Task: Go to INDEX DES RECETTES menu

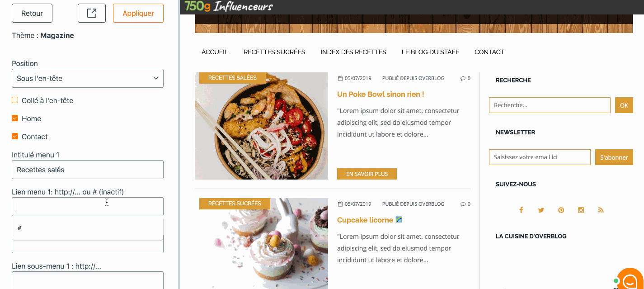Action: [353, 52]
